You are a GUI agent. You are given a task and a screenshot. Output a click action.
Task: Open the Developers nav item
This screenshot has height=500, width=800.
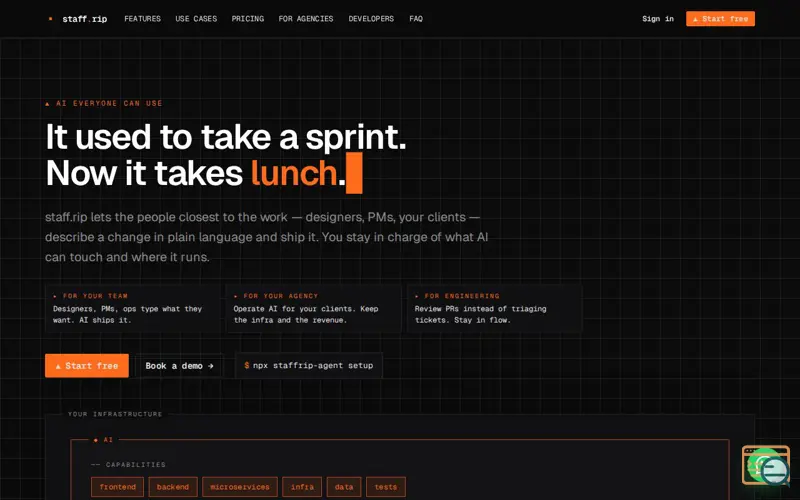(x=371, y=19)
